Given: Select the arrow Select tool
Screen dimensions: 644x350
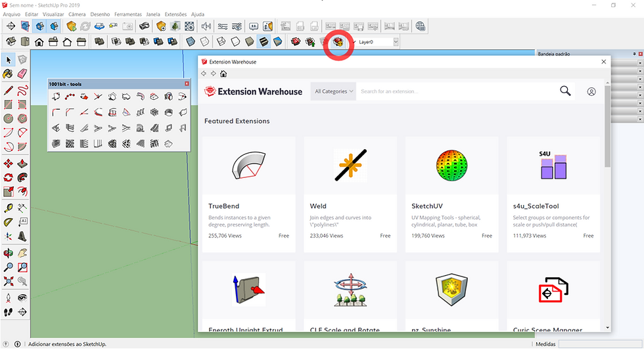Looking at the screenshot, I should [x=8, y=60].
